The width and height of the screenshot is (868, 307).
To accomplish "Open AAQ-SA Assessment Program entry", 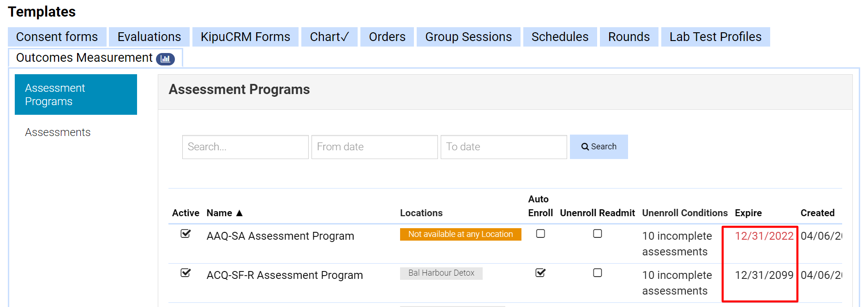I will point(280,236).
